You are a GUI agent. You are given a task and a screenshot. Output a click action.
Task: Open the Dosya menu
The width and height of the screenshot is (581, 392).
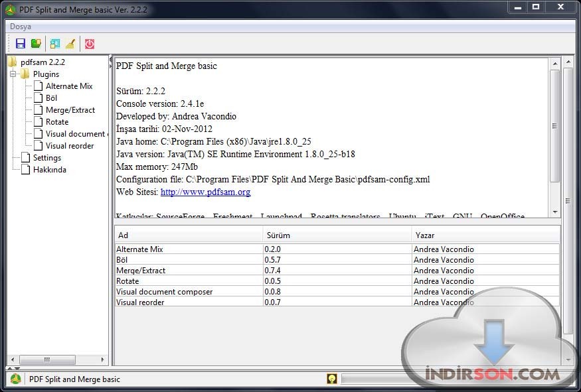point(21,27)
